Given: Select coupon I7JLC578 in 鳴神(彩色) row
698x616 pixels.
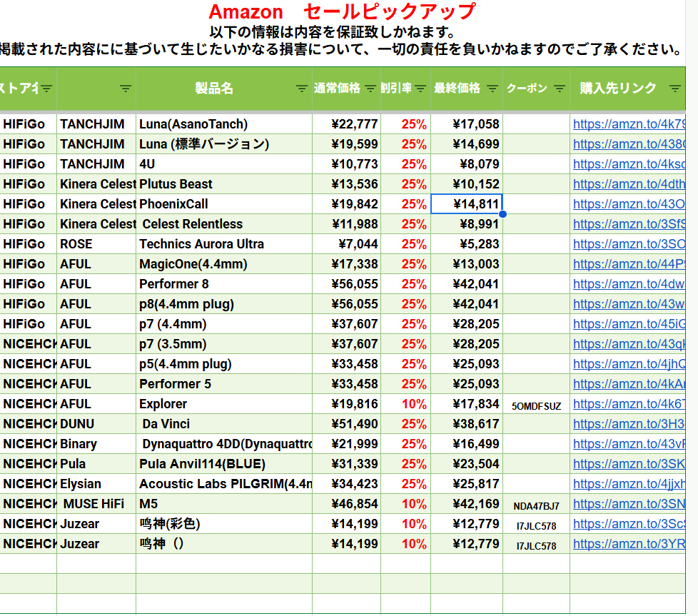Looking at the screenshot, I should pyautogui.click(x=536, y=524).
